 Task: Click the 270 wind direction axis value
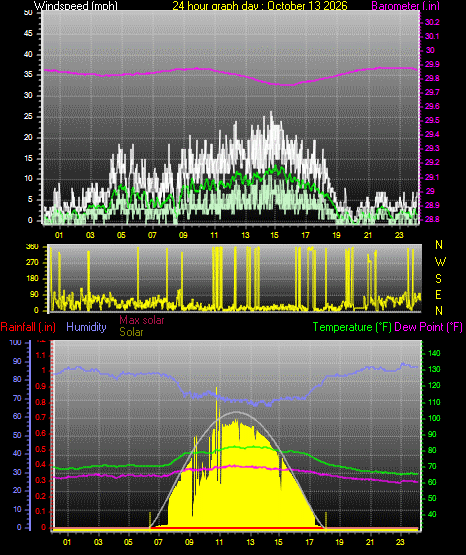pos(33,263)
